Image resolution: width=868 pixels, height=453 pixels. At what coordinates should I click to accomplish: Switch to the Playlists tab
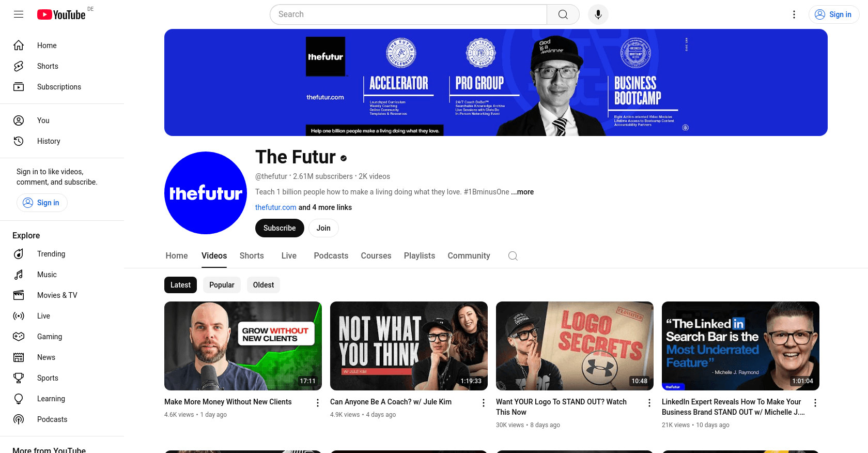click(420, 256)
